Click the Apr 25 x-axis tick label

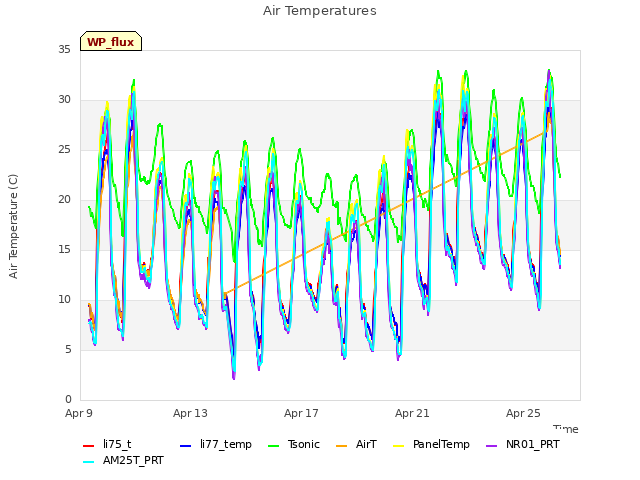523,413
